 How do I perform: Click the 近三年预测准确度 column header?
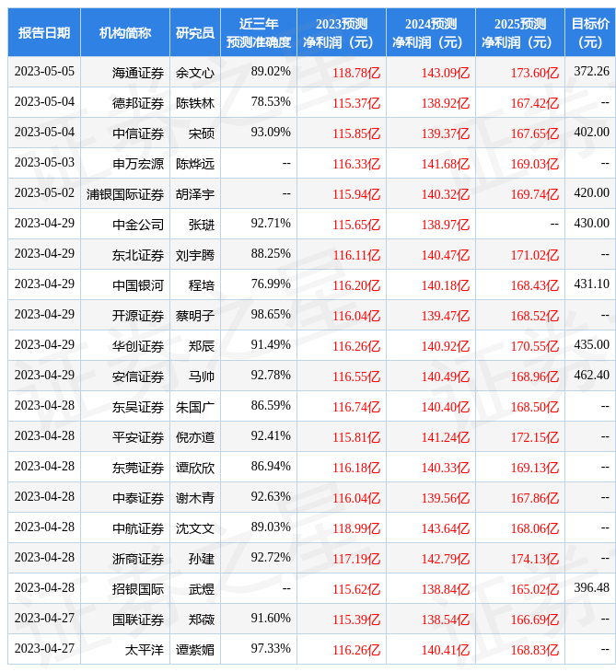(259, 33)
